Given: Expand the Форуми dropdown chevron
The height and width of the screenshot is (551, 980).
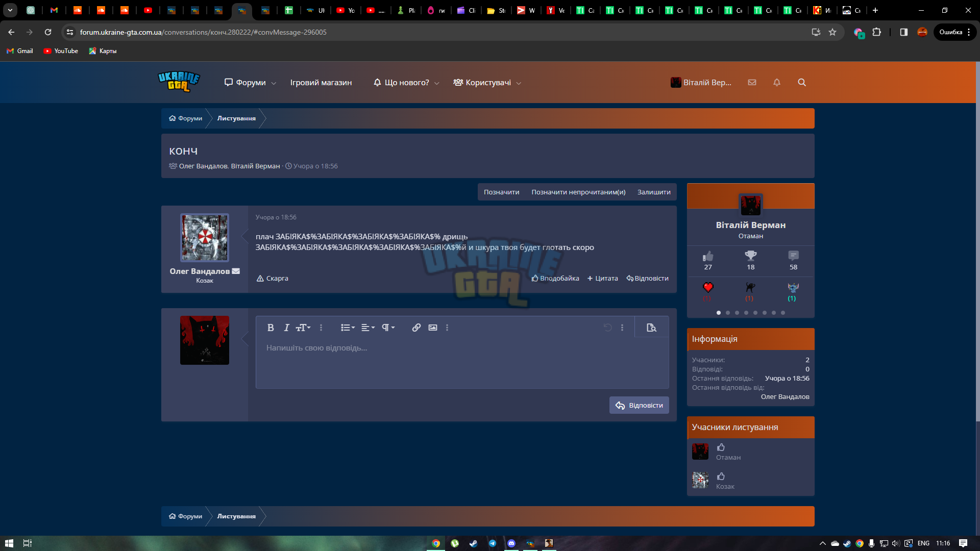Looking at the screenshot, I should [274, 83].
